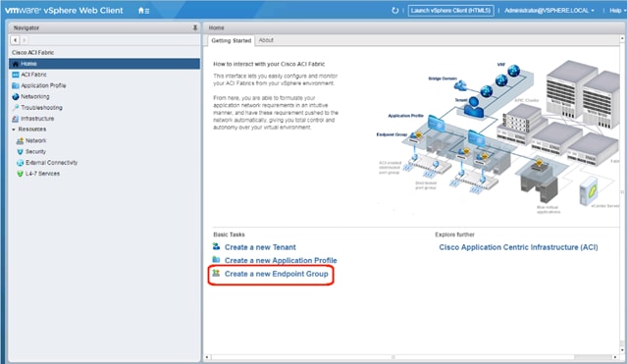This screenshot has height=364, width=627.
Task: Click the refresh icon in top bar
Action: (x=394, y=11)
